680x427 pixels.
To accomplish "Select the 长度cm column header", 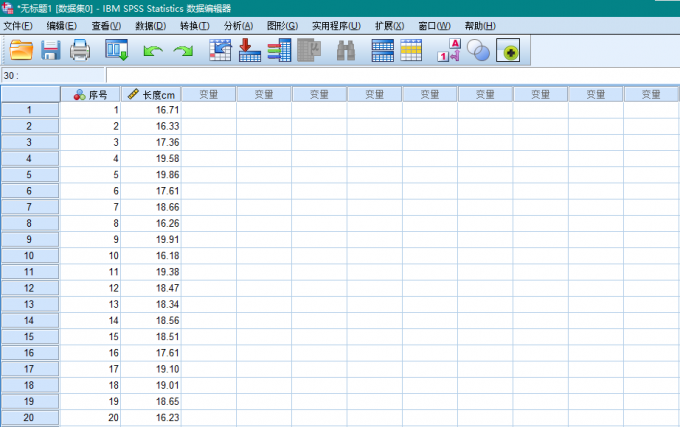I will click(x=152, y=94).
